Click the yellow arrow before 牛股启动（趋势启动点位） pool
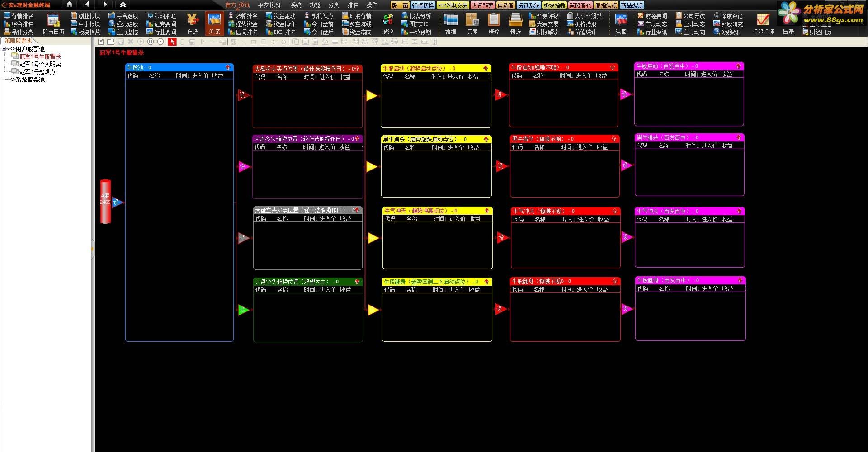 click(371, 95)
